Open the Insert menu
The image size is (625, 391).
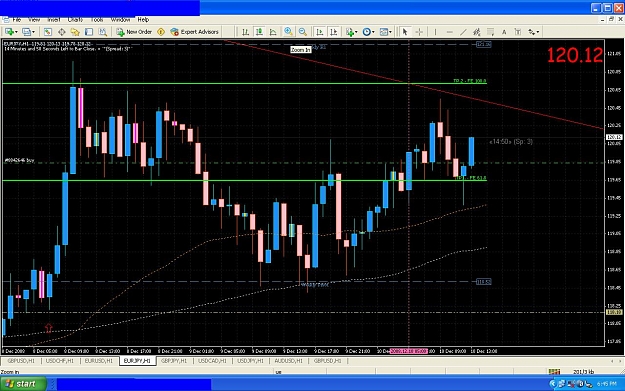(x=54, y=20)
